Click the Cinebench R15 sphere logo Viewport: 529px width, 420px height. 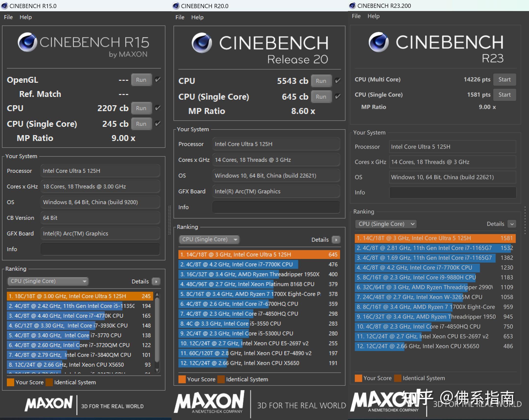tap(27, 42)
